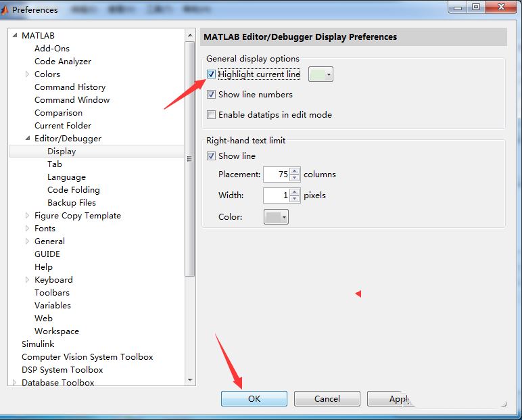
Task: Open Command History preferences
Action: pos(70,87)
